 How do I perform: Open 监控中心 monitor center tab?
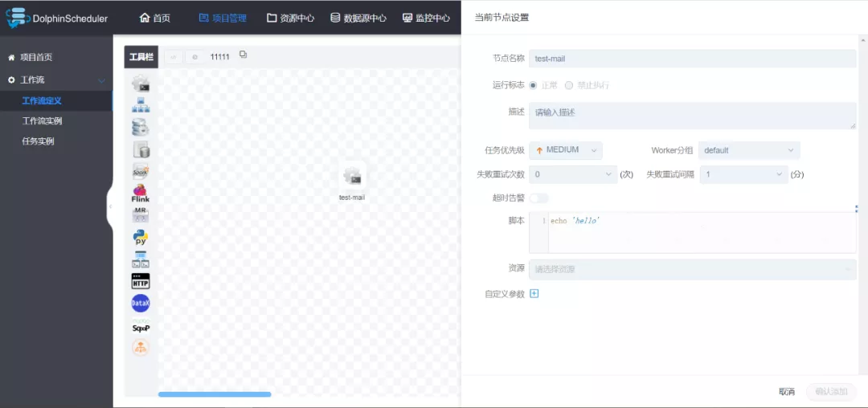[426, 18]
